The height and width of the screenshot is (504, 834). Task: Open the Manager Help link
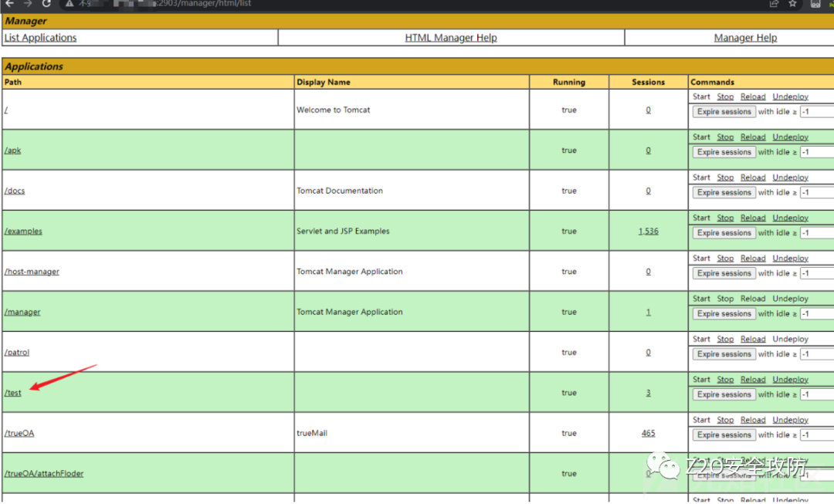click(745, 38)
